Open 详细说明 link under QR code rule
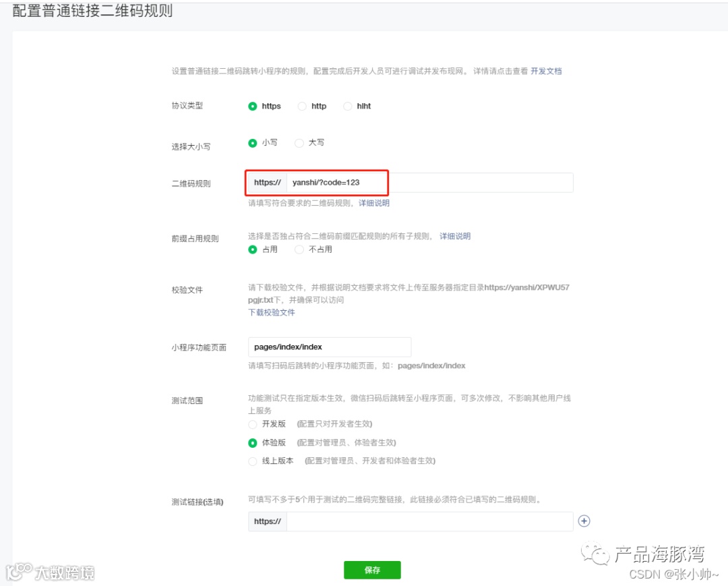The image size is (728, 586). tap(373, 203)
